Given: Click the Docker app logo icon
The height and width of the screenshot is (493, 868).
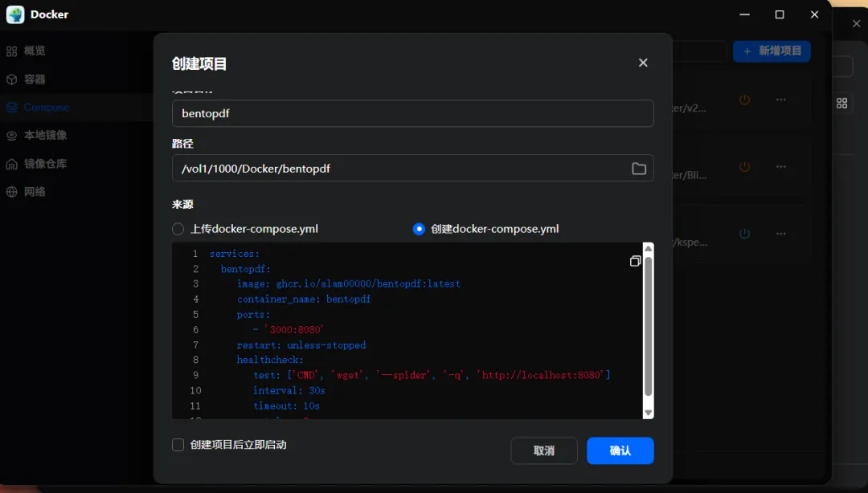Looking at the screenshot, I should 15,14.
